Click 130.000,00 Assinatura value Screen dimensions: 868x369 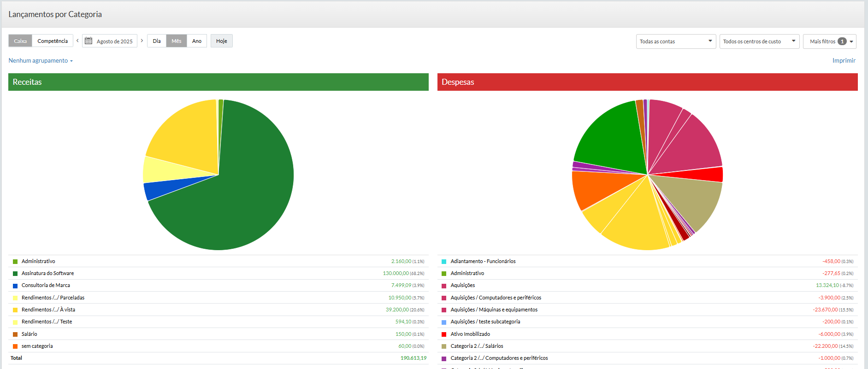pos(396,273)
